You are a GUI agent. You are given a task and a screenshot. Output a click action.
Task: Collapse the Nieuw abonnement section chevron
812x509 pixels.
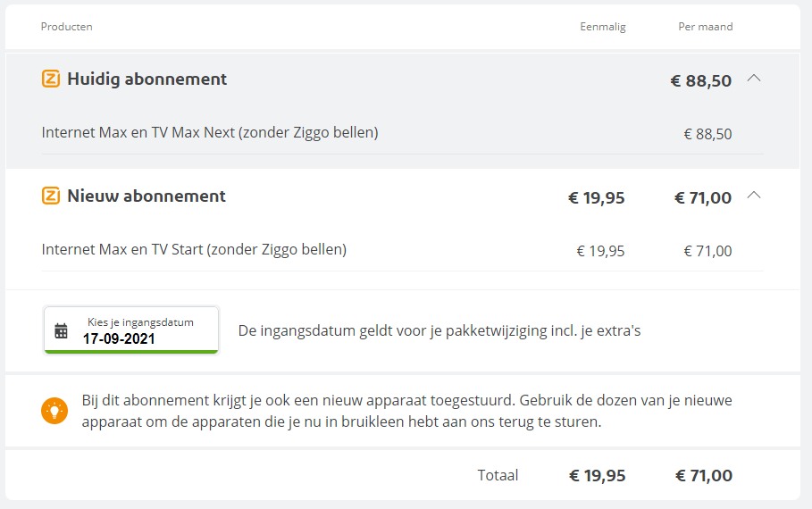(754, 196)
